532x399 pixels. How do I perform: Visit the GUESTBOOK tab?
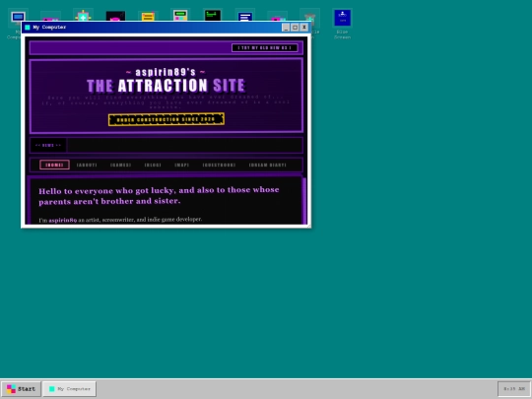219,165
